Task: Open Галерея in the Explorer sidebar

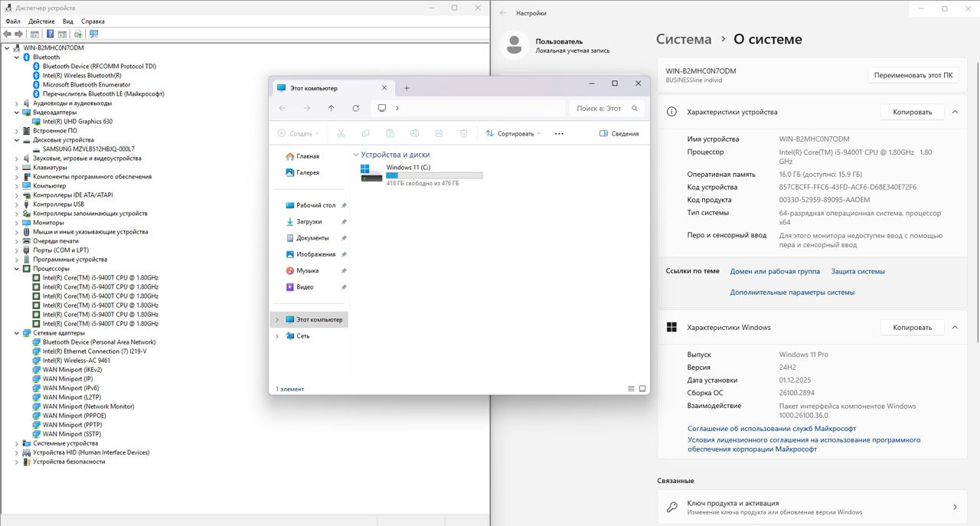Action: coord(307,173)
